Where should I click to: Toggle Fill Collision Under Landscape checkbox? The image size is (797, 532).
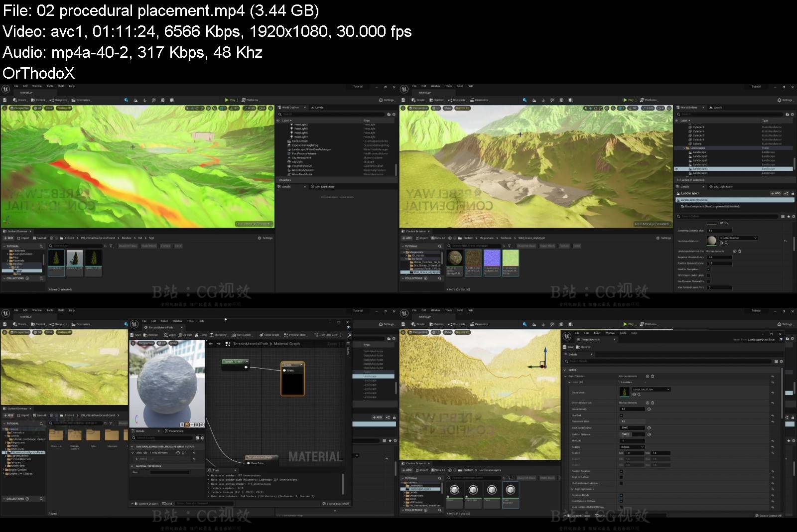(708, 275)
